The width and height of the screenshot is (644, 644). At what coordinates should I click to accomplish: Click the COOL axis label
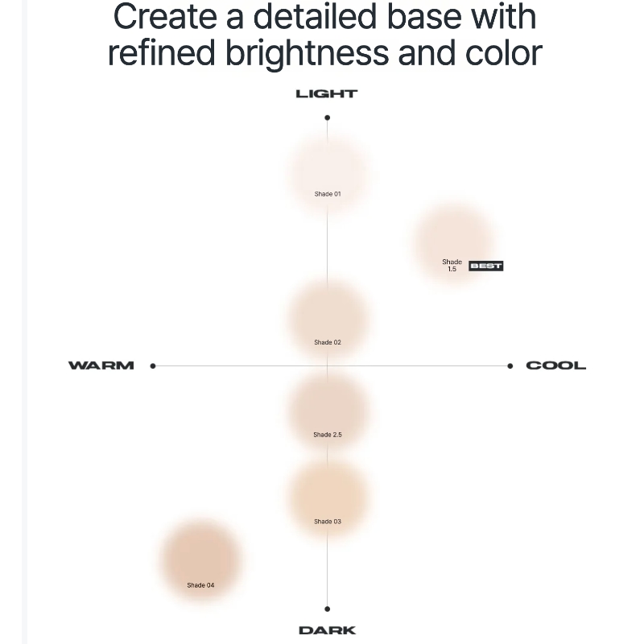click(555, 365)
